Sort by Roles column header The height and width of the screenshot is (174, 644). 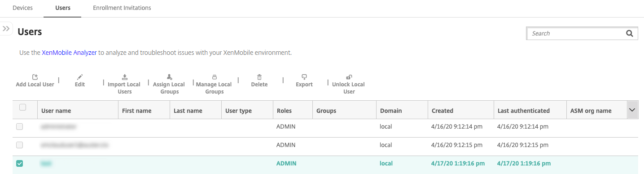(x=284, y=111)
